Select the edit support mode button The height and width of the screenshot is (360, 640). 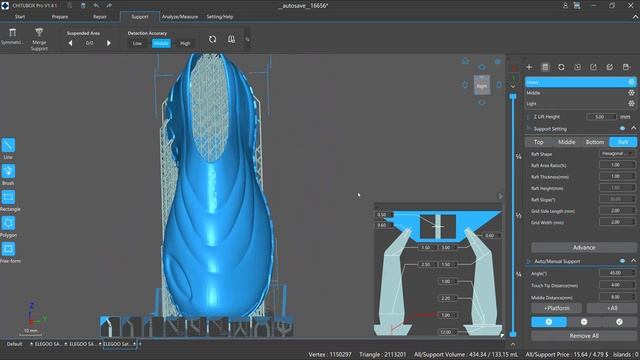(x=619, y=322)
